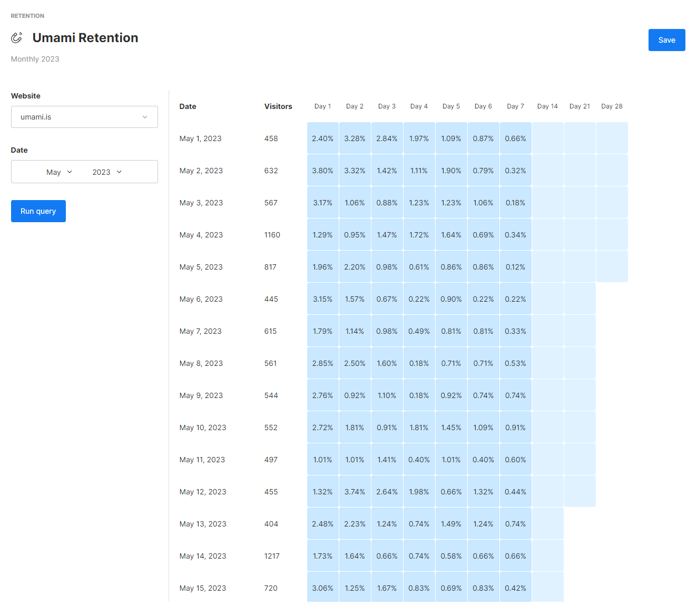Open the 2023 year selector
This screenshot has height=616, width=697.
[107, 172]
